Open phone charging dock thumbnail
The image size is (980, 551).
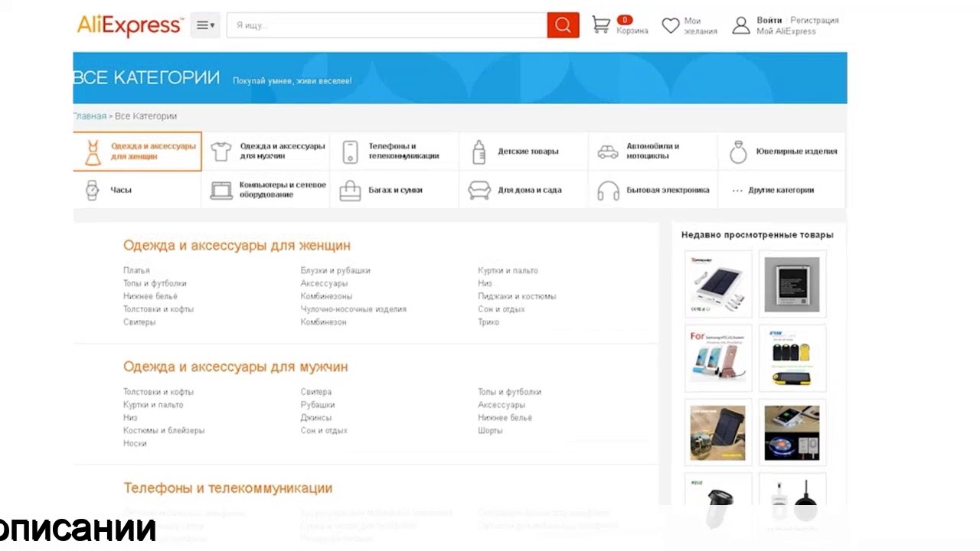coord(718,357)
